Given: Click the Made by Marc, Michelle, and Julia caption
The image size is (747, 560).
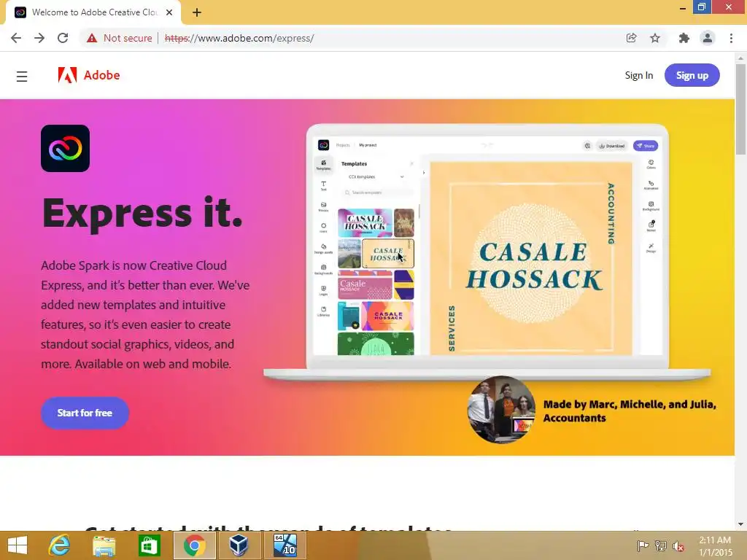Looking at the screenshot, I should click(x=630, y=411).
